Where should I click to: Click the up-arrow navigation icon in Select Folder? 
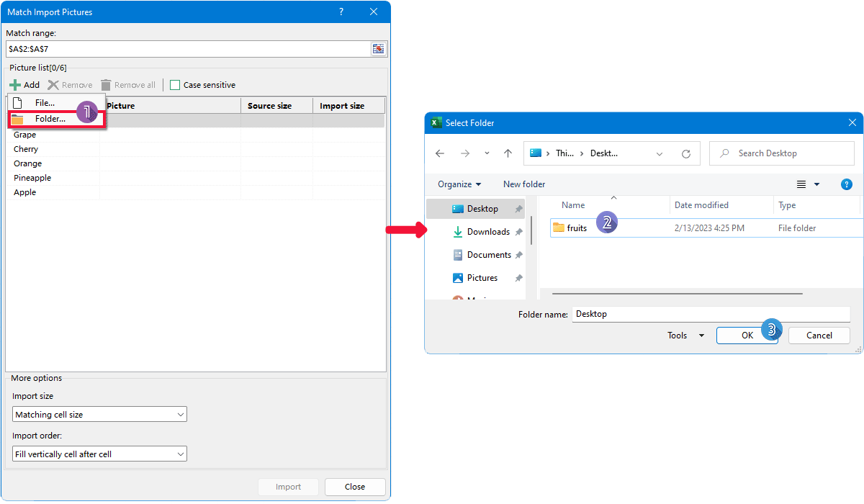pyautogui.click(x=508, y=153)
